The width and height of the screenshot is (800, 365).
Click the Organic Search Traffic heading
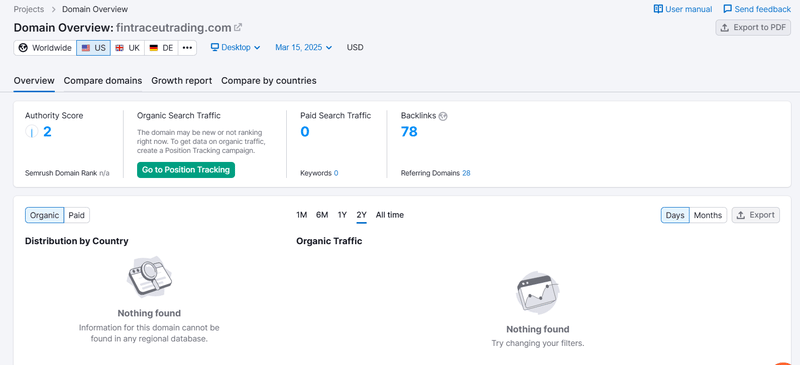pos(179,116)
